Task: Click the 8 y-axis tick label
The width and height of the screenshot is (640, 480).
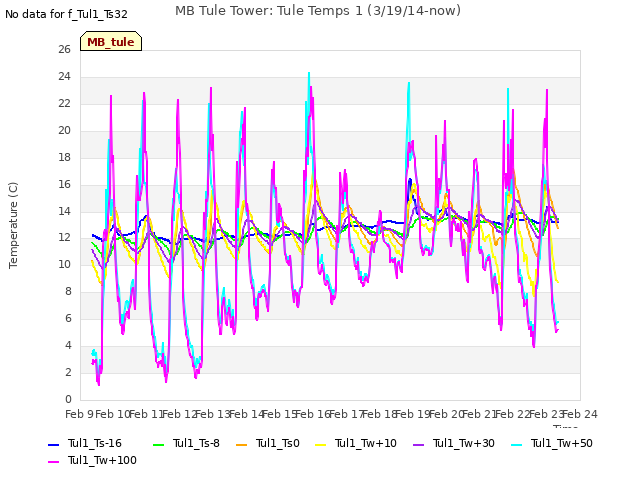Action: (68, 292)
